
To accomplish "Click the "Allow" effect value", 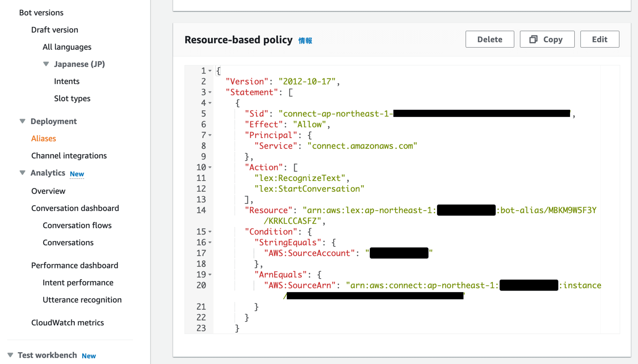I will (x=309, y=124).
